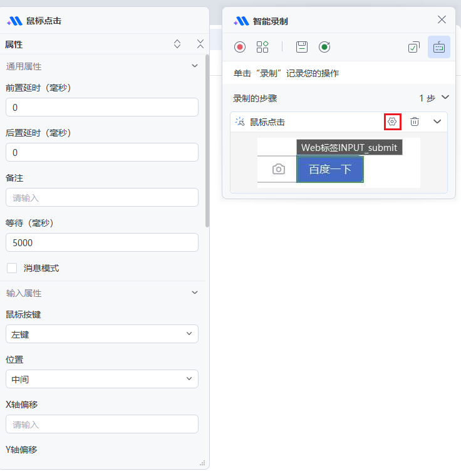This screenshot has height=476, width=461.
Task: Collapse the 输入属性 section
Action: 195,292
